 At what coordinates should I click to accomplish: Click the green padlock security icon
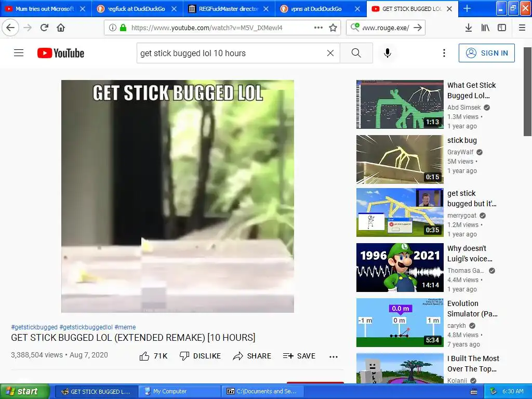pos(123,28)
